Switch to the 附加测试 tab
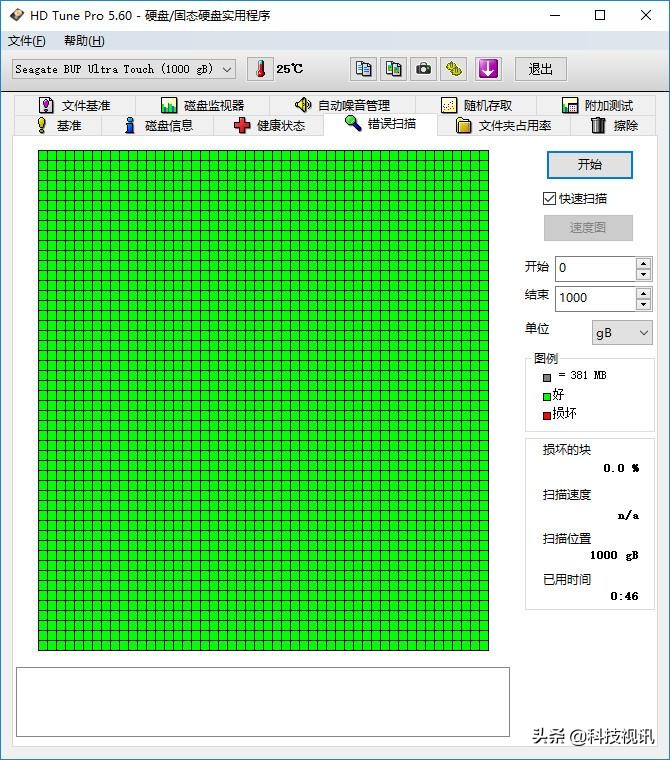Image resolution: width=670 pixels, height=760 pixels. click(x=596, y=105)
